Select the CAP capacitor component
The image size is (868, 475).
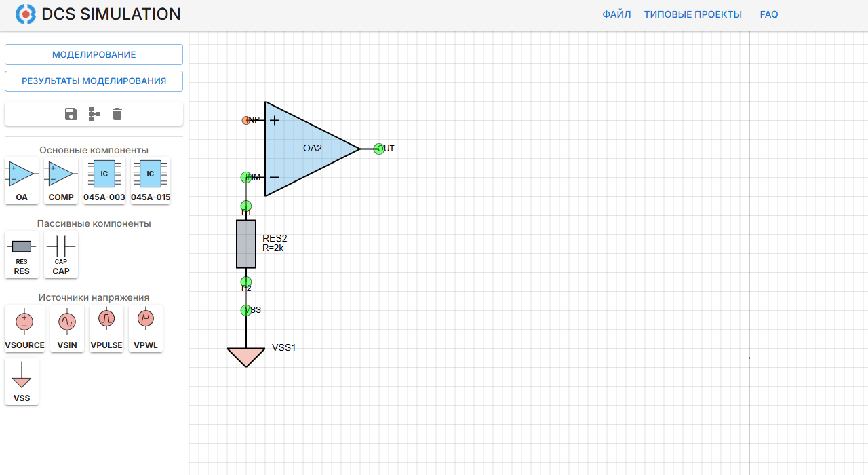pos(61,254)
